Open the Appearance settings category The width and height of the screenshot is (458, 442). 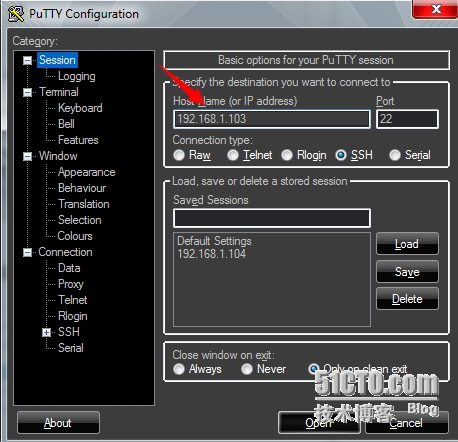pos(87,172)
